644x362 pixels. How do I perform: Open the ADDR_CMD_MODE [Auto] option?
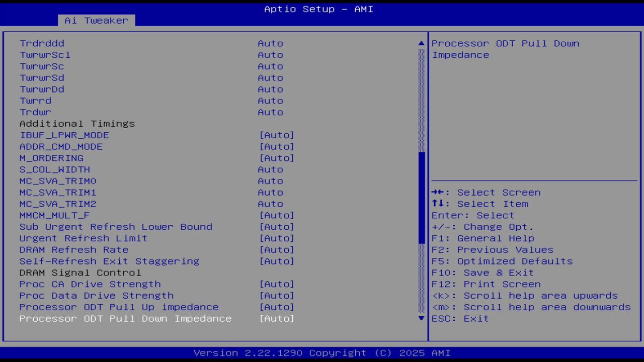tap(277, 147)
